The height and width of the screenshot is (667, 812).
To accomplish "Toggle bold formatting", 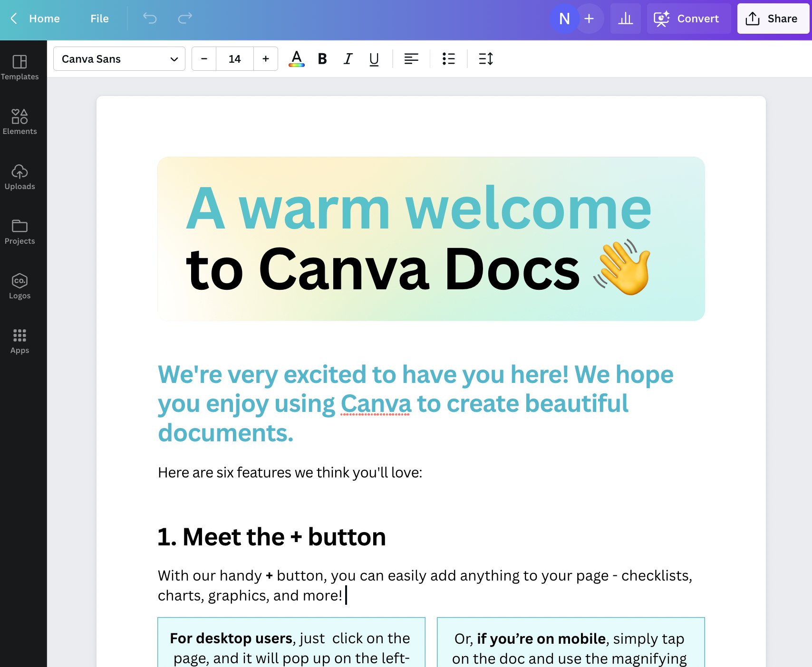I will 322,58.
